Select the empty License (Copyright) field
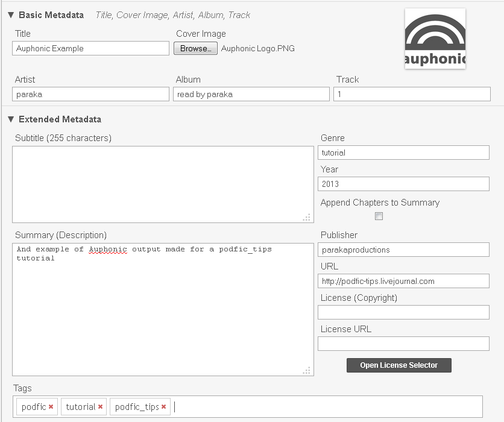This screenshot has height=422, width=504. tap(403, 312)
